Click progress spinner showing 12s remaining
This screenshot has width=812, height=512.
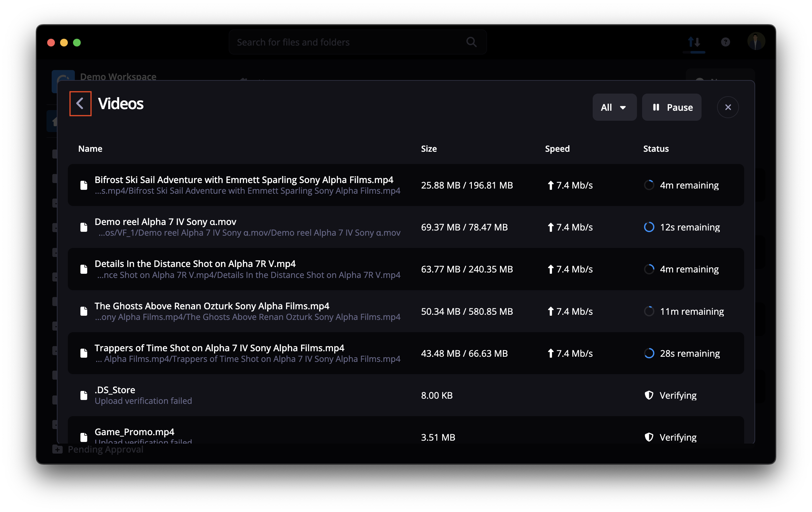coord(649,227)
